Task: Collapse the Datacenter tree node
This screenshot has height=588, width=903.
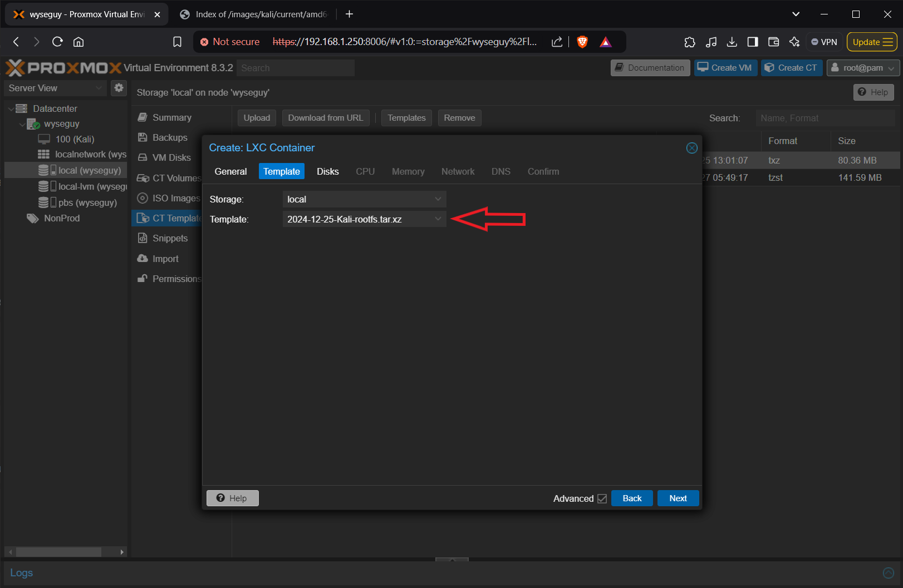Action: [x=11, y=108]
